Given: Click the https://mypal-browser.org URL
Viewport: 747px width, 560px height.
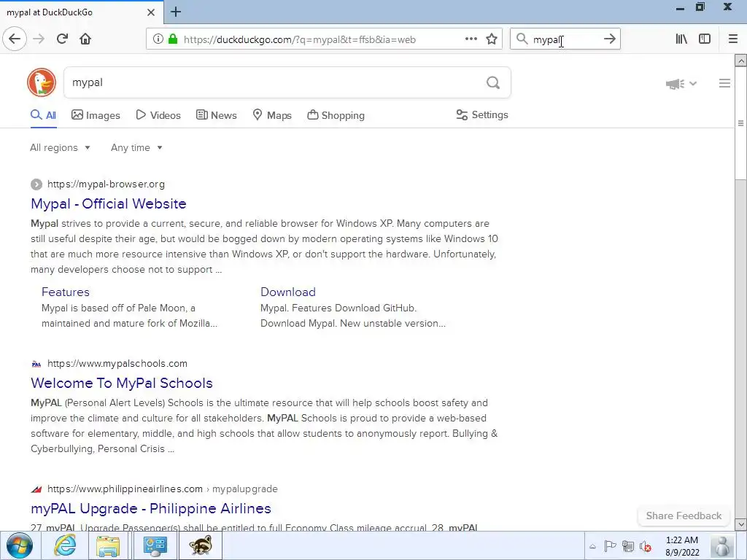Looking at the screenshot, I should 106,184.
